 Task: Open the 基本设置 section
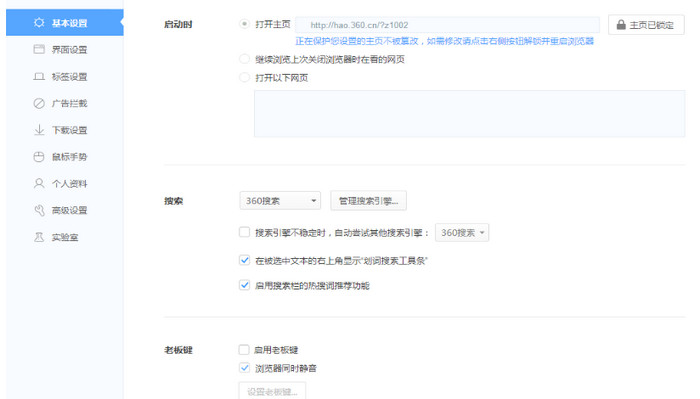pos(65,23)
